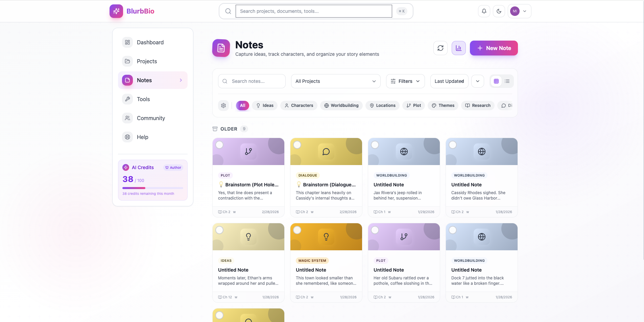
Task: Filter by Locations category
Action: 382,106
